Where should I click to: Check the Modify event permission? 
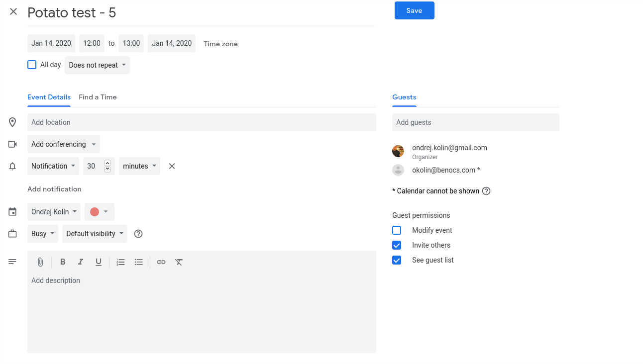point(397,230)
